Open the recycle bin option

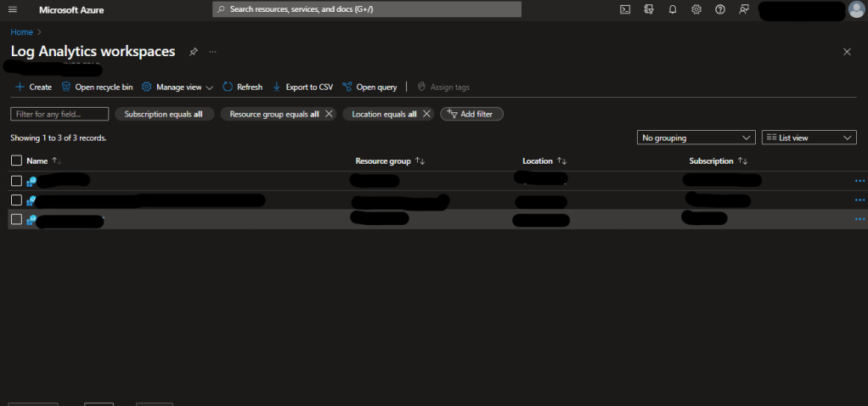97,87
